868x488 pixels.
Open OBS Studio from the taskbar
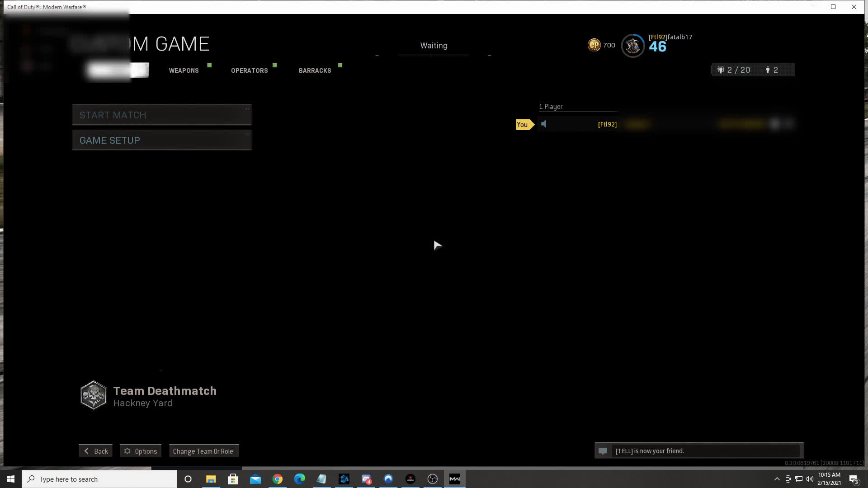click(433, 479)
